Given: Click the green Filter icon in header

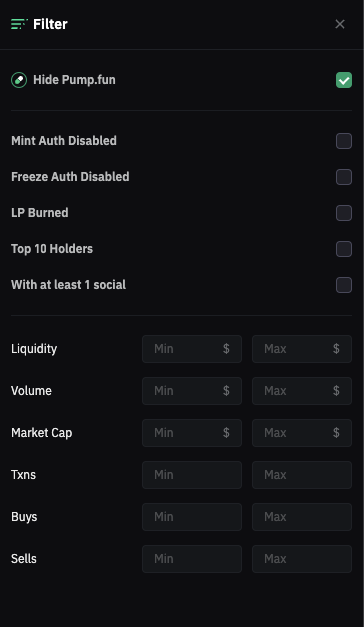Looking at the screenshot, I should 19,24.
